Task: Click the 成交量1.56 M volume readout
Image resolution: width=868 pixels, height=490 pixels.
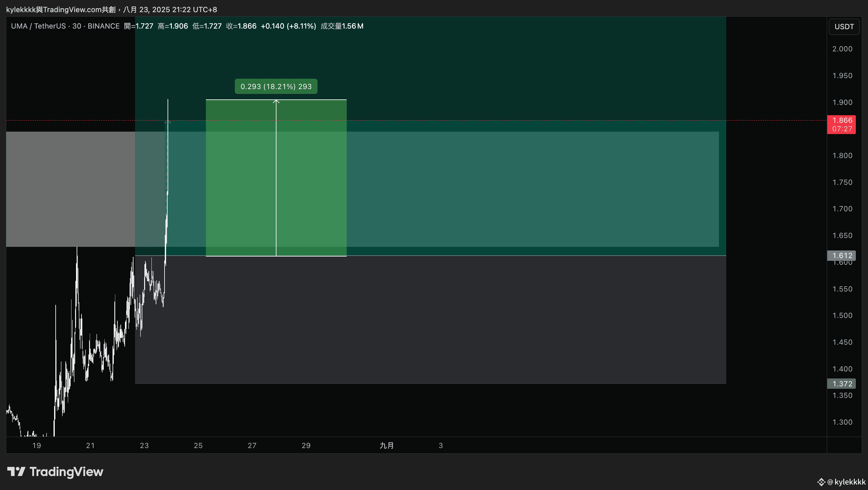Action: click(x=342, y=26)
